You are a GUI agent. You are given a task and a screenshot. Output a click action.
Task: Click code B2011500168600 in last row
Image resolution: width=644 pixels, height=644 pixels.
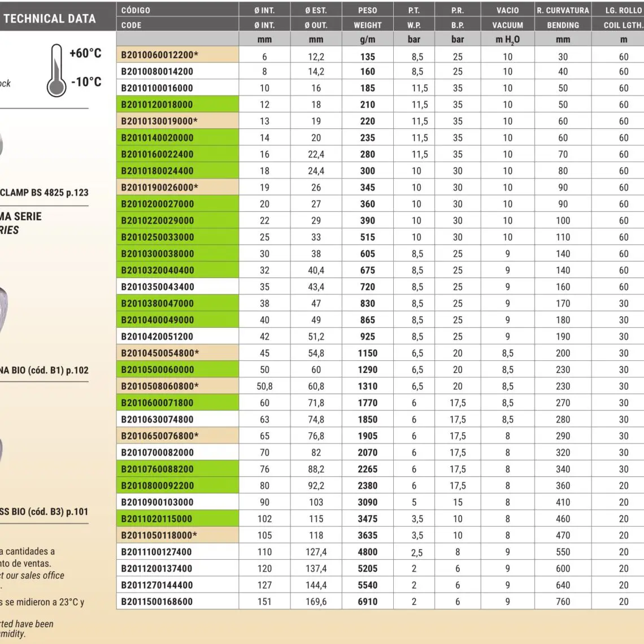pyautogui.click(x=156, y=602)
